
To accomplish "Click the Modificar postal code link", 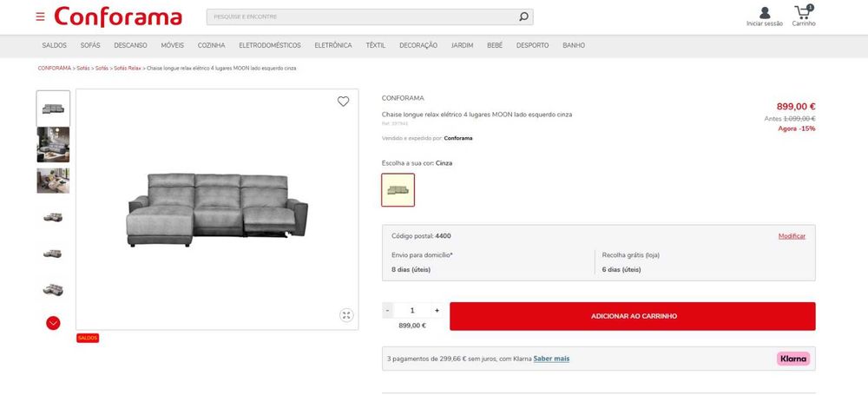I will click(792, 236).
